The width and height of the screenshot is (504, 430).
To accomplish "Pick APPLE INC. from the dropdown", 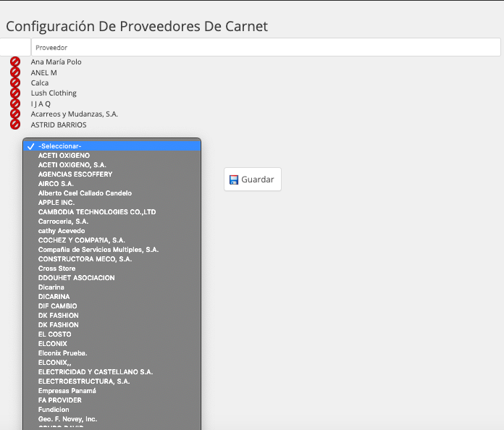I will click(x=112, y=203).
